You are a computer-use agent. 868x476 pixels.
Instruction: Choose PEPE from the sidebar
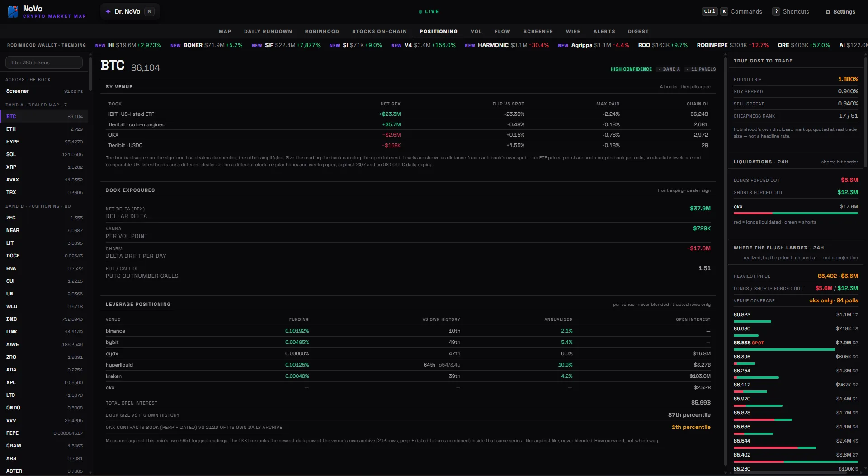click(x=44, y=433)
